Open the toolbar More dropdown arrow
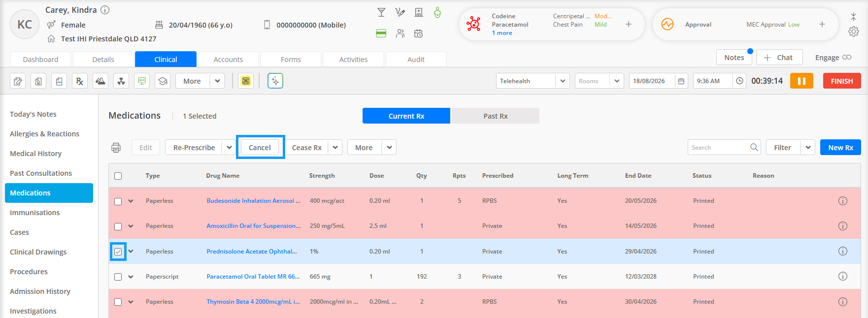This screenshot has height=318, width=868. click(x=217, y=81)
